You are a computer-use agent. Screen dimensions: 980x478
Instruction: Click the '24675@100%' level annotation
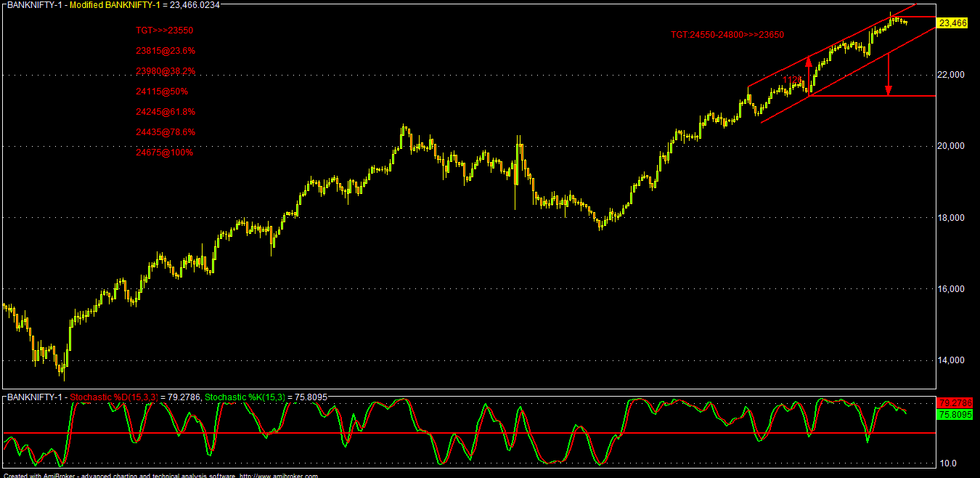(164, 153)
